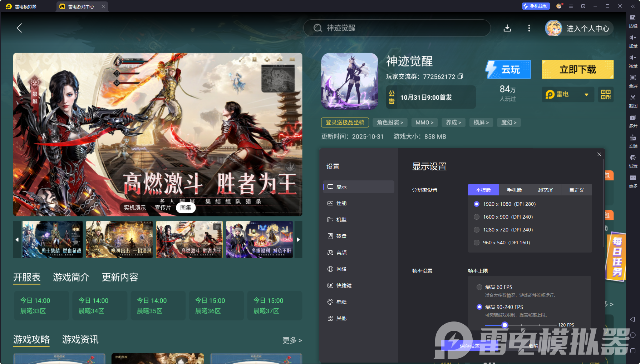Open the 性能 settings panel

(x=341, y=203)
